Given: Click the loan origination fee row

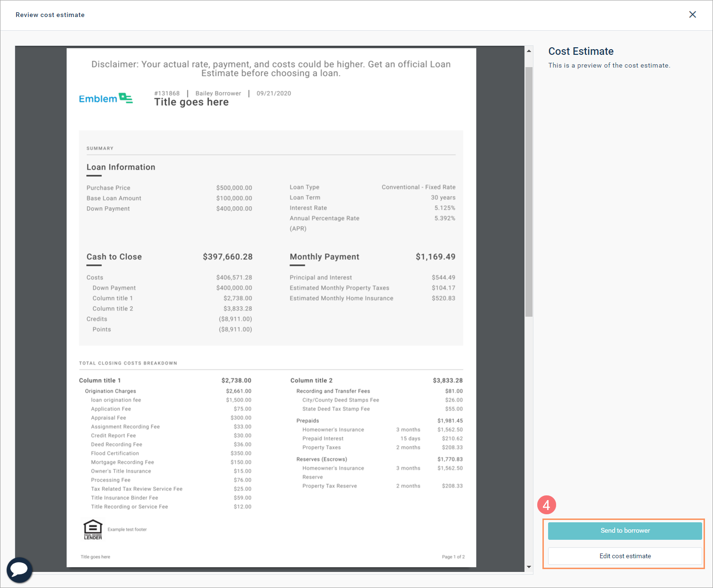Looking at the screenshot, I should point(171,400).
